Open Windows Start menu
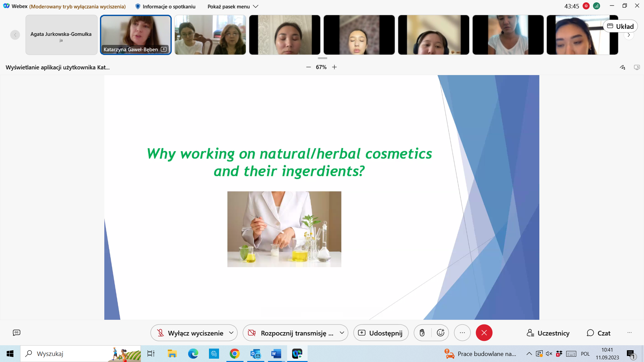 [x=10, y=354]
